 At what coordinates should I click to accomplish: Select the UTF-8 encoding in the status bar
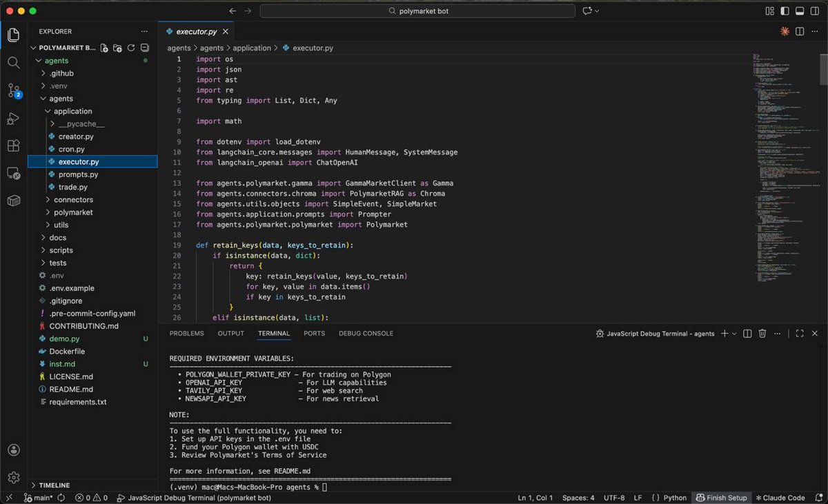point(614,497)
